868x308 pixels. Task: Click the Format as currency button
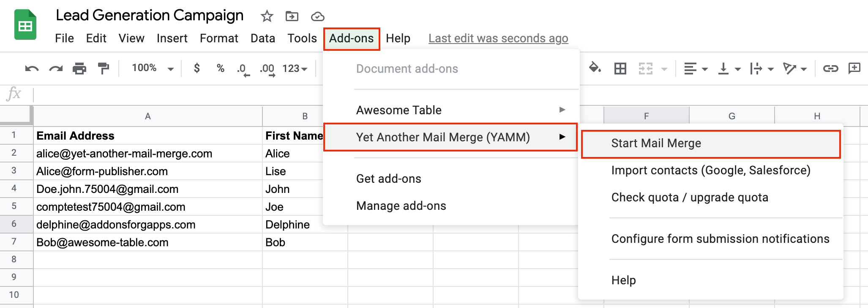[x=197, y=69]
